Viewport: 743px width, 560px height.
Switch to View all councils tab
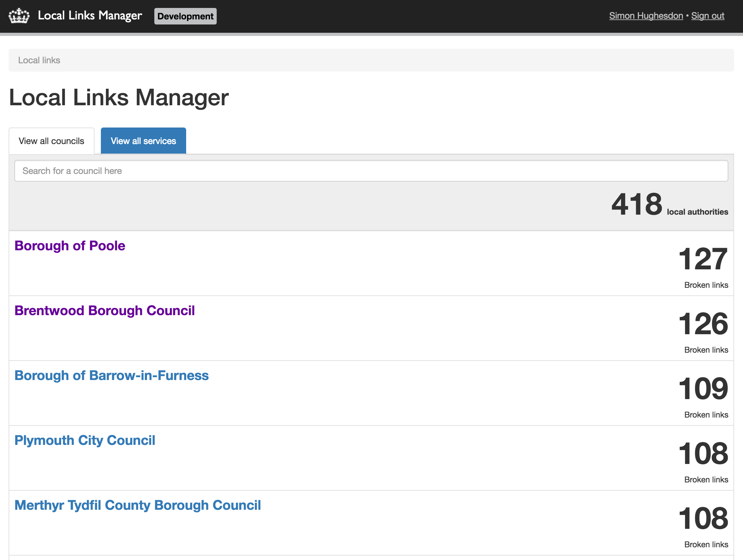coord(52,141)
